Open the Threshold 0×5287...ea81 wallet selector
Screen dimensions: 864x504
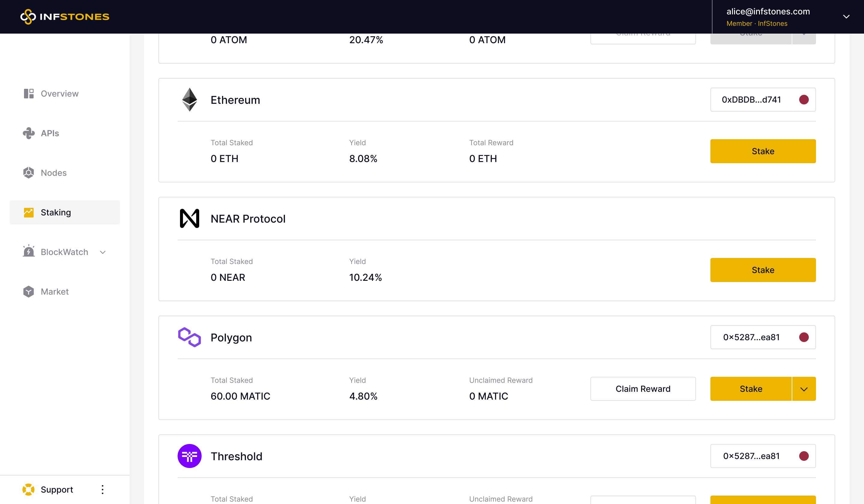[763, 456]
